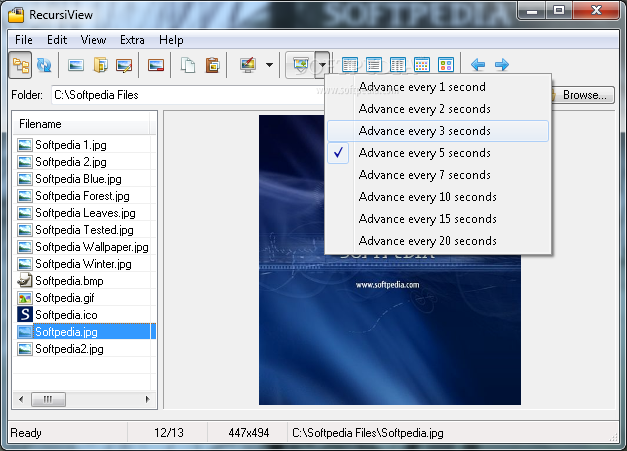Choose Advance every 15 seconds
Screen dimensions: 627x451
(438, 219)
